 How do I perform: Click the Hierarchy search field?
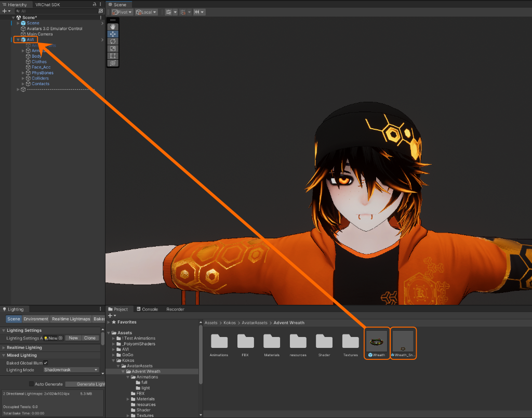57,11
